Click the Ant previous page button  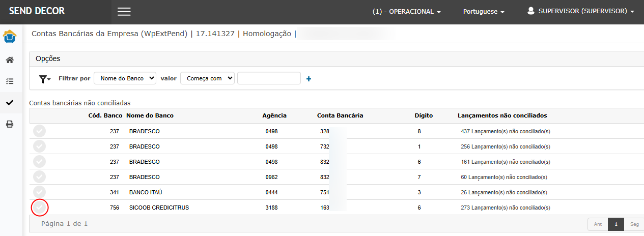pyautogui.click(x=598, y=224)
